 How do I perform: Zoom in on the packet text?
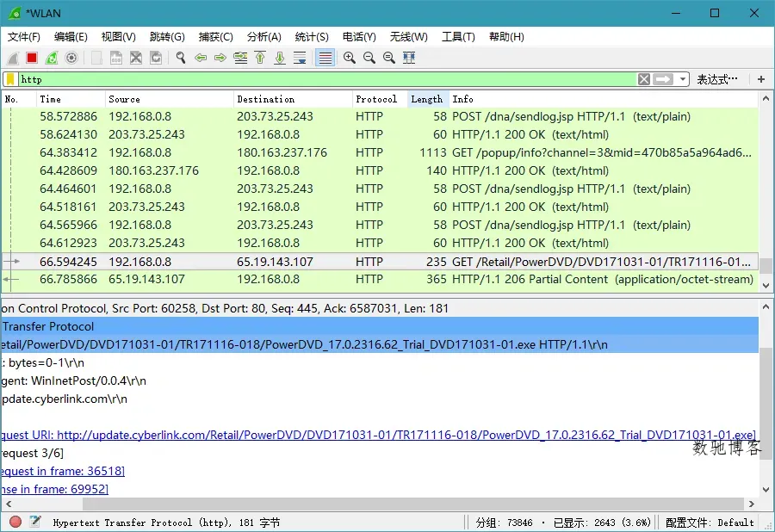(x=350, y=58)
